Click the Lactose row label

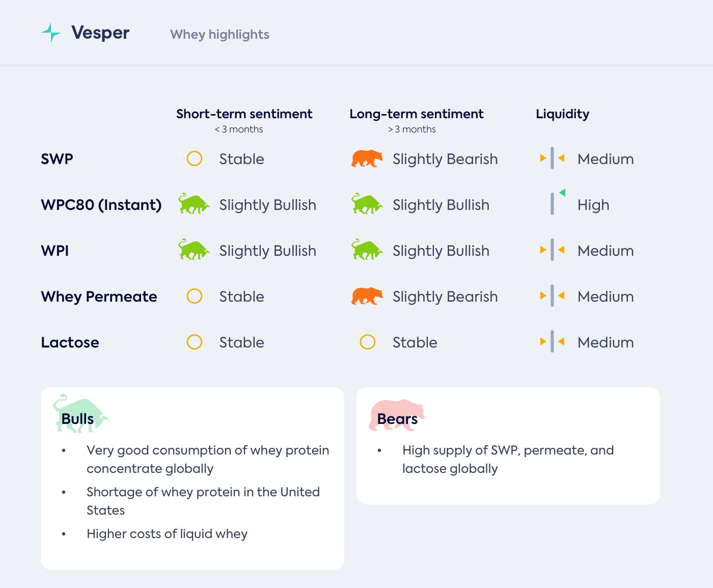[x=70, y=342]
